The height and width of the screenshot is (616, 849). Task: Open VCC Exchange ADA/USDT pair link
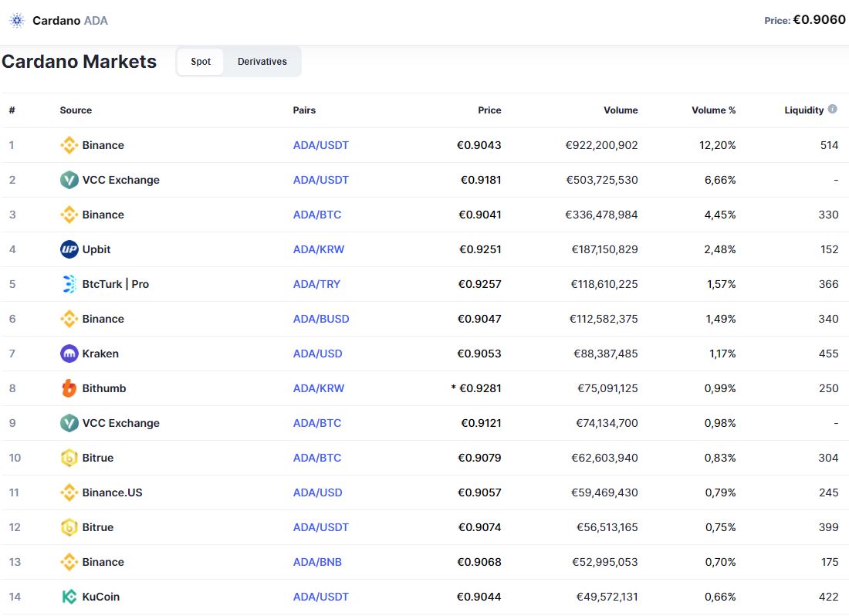tap(320, 180)
